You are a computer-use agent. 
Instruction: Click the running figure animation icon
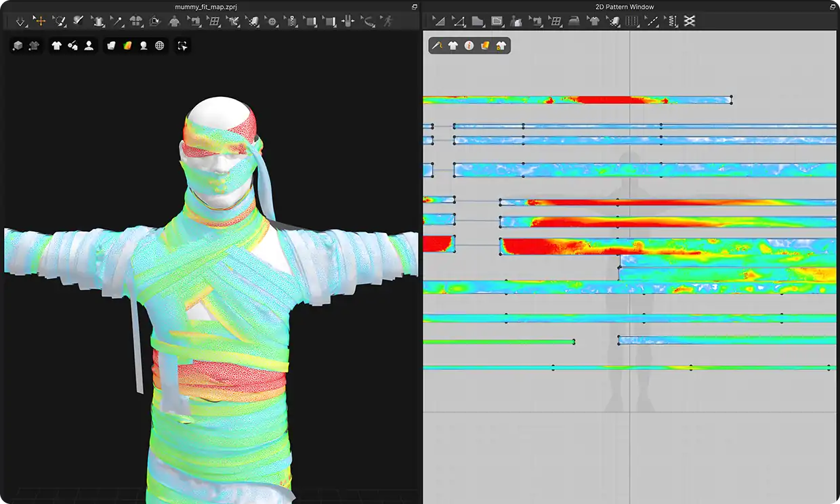[387, 22]
